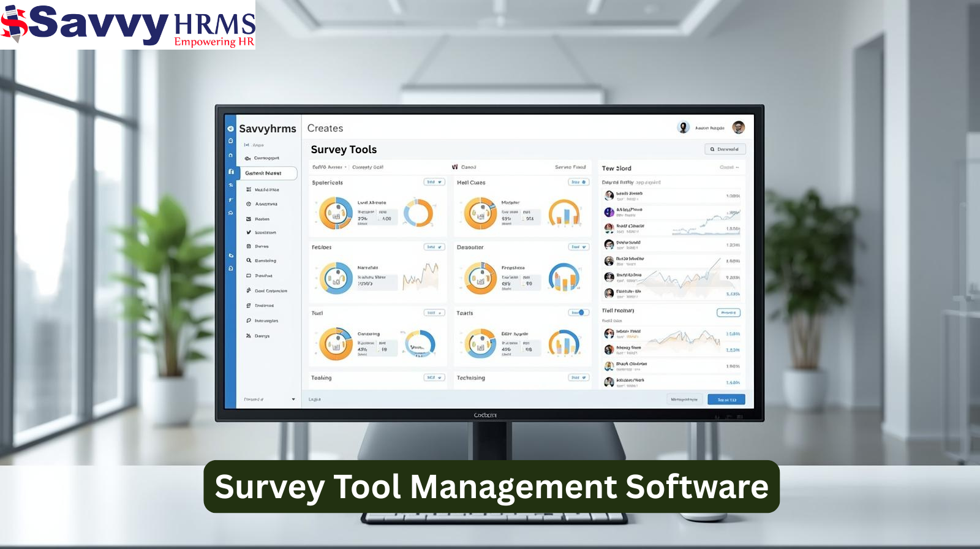This screenshot has height=549, width=980.
Task: Click the Tew Slord panel title
Action: point(616,168)
